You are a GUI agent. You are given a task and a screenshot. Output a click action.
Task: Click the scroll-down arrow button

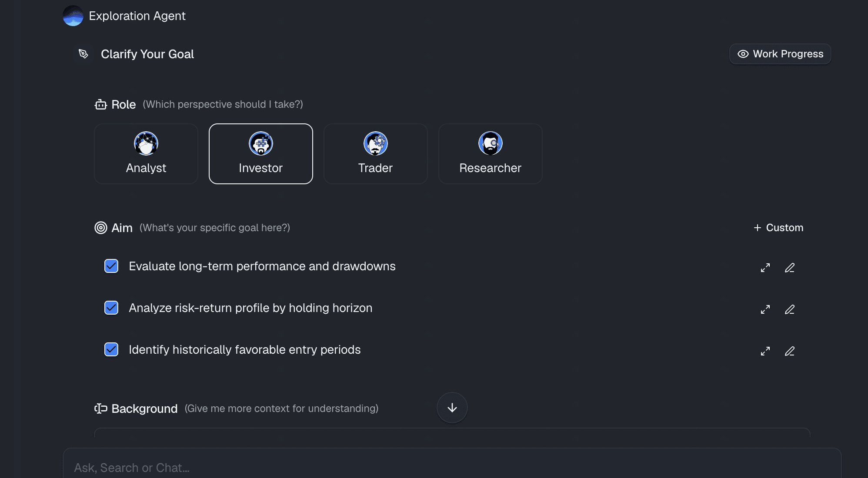(x=452, y=408)
